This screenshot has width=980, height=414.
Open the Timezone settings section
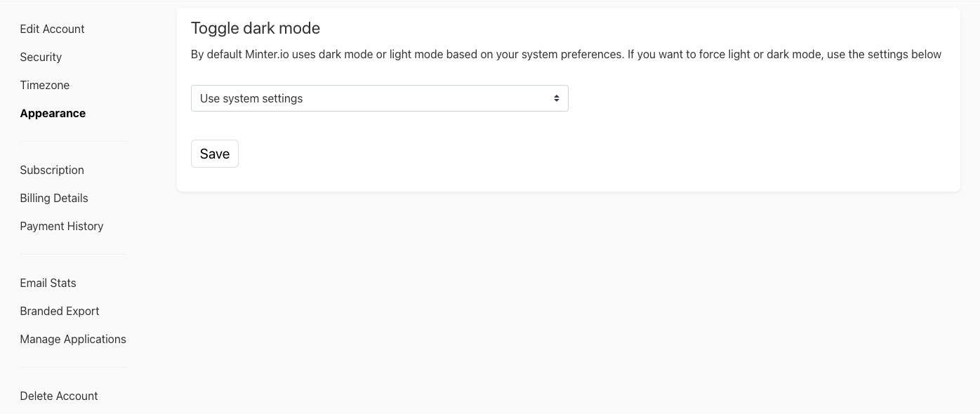(44, 85)
